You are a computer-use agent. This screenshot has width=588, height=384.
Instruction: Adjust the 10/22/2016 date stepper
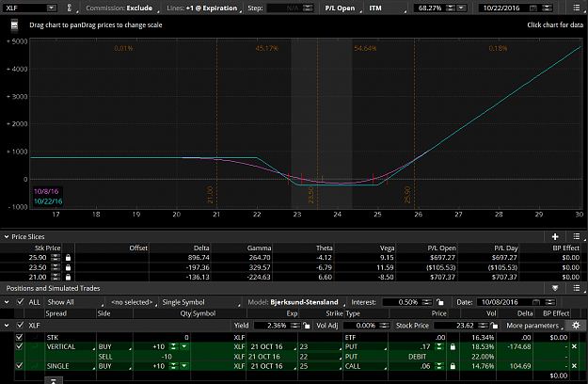click(x=548, y=8)
